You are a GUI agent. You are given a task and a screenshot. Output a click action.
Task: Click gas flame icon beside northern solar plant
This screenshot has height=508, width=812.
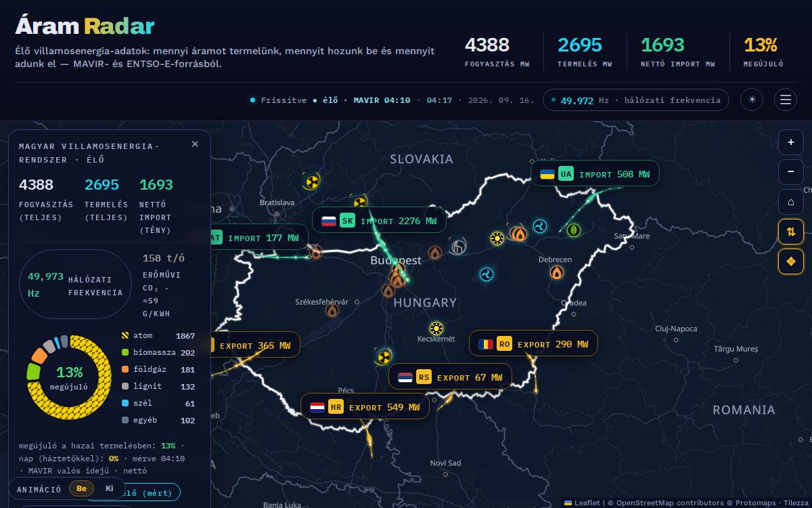(519, 234)
